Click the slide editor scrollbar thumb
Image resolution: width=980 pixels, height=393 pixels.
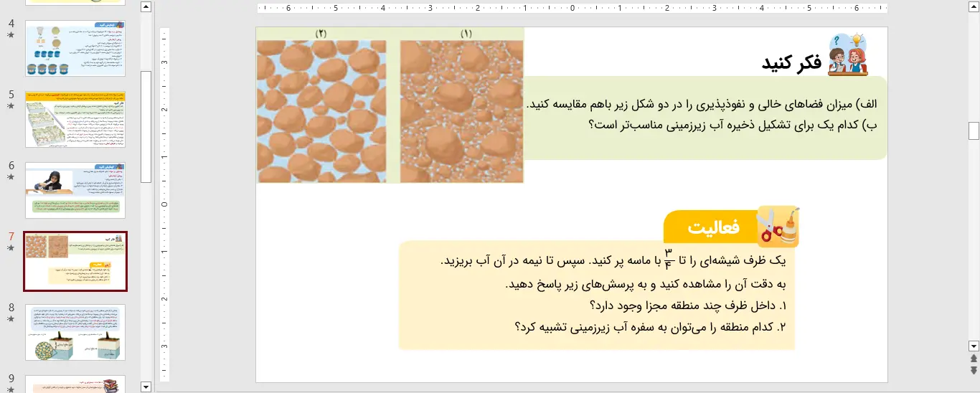[974, 131]
